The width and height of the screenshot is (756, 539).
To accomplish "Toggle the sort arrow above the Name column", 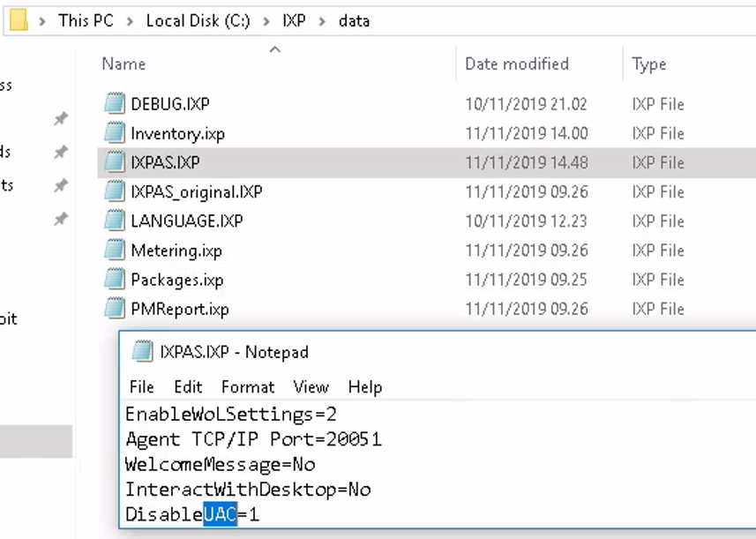I will pos(274,49).
